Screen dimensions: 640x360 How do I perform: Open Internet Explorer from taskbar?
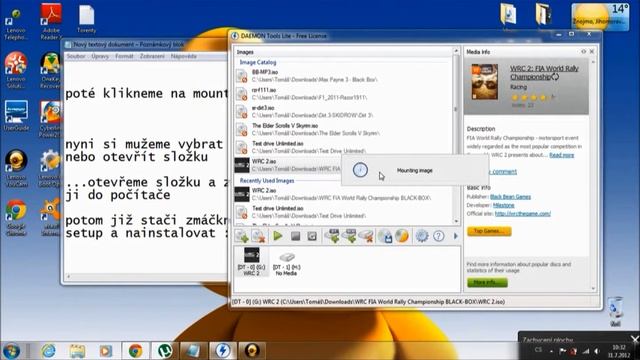point(49,351)
